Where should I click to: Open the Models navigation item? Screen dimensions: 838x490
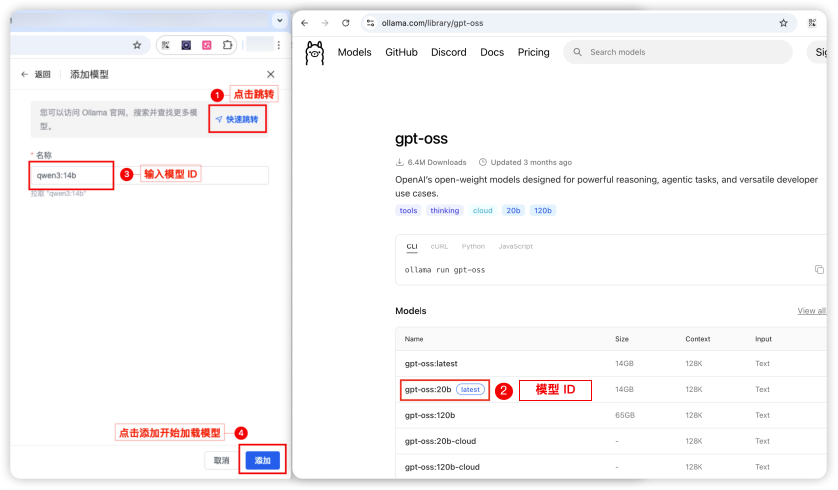pyautogui.click(x=354, y=52)
